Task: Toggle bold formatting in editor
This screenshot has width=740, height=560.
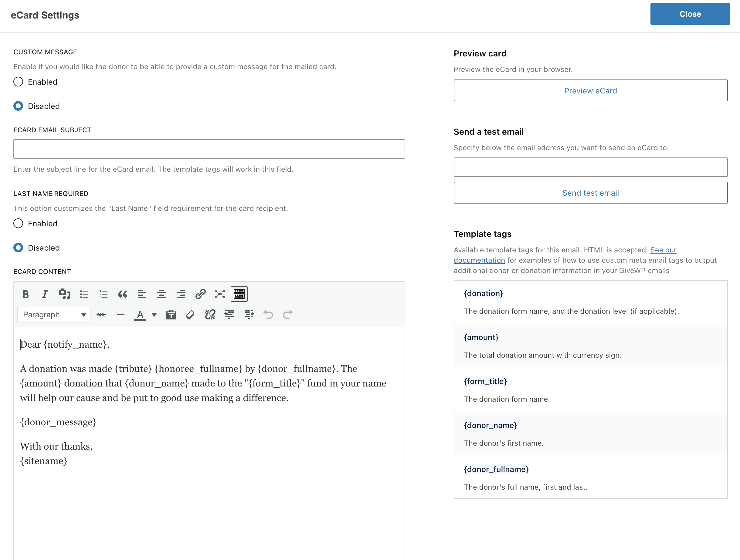Action: point(25,294)
